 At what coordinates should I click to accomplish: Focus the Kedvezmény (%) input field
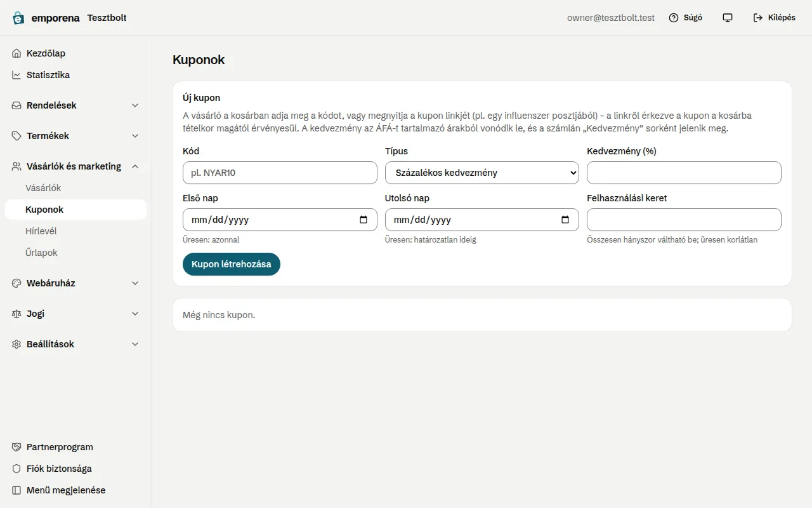tap(684, 173)
